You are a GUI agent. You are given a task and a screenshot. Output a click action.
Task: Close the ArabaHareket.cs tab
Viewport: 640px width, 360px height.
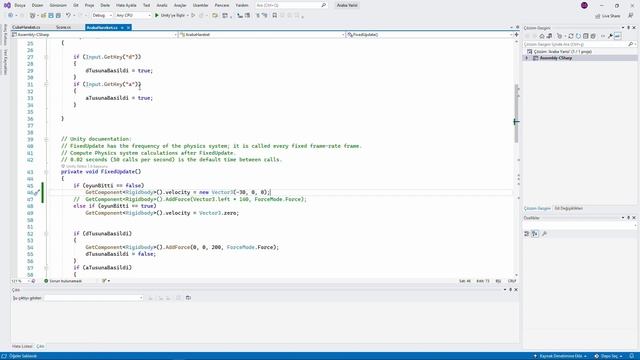click(x=128, y=27)
